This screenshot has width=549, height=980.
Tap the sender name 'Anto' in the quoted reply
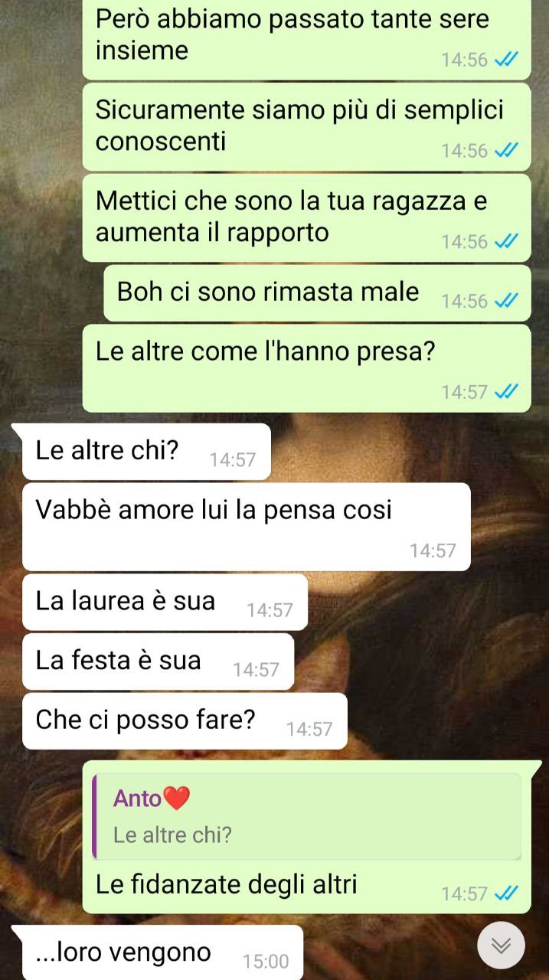pyautogui.click(x=138, y=799)
